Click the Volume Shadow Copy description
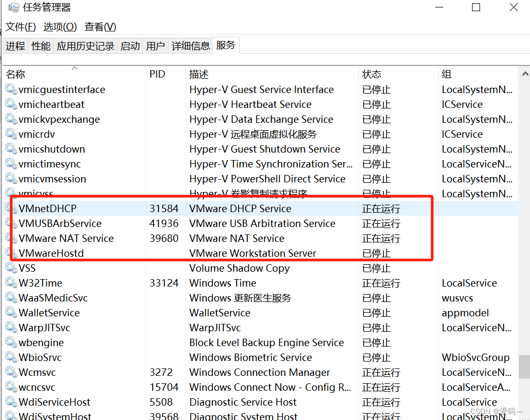This screenshot has width=530, height=420. [x=240, y=268]
